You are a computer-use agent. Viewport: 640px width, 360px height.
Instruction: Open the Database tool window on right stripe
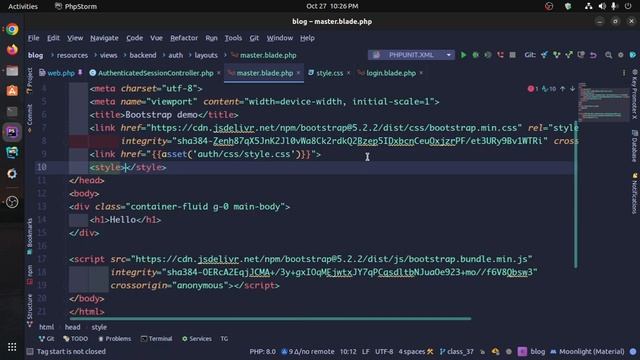click(635, 146)
